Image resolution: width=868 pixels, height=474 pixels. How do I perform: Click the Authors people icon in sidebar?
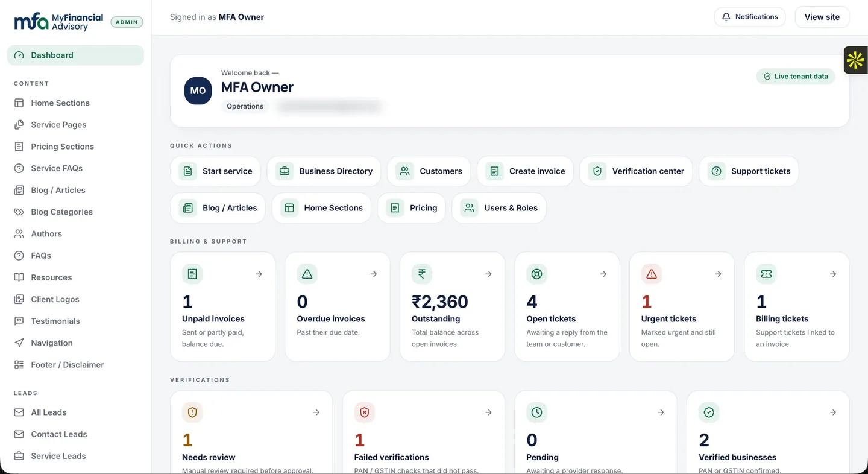tap(19, 233)
